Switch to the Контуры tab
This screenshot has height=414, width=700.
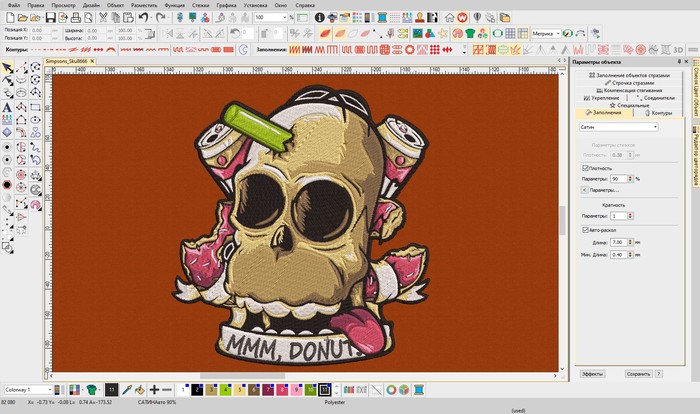tap(660, 113)
